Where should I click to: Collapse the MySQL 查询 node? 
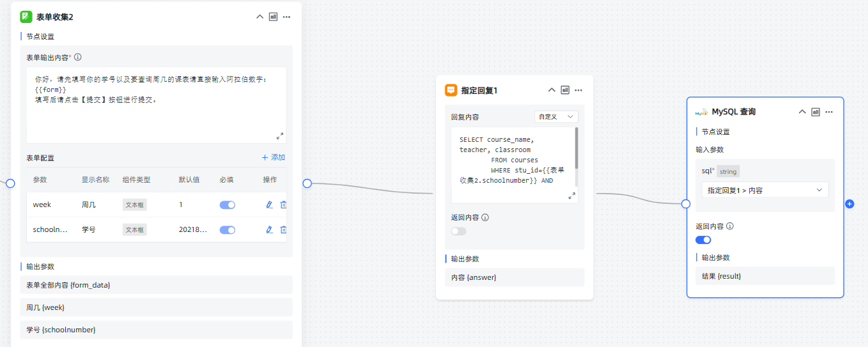[x=803, y=112]
